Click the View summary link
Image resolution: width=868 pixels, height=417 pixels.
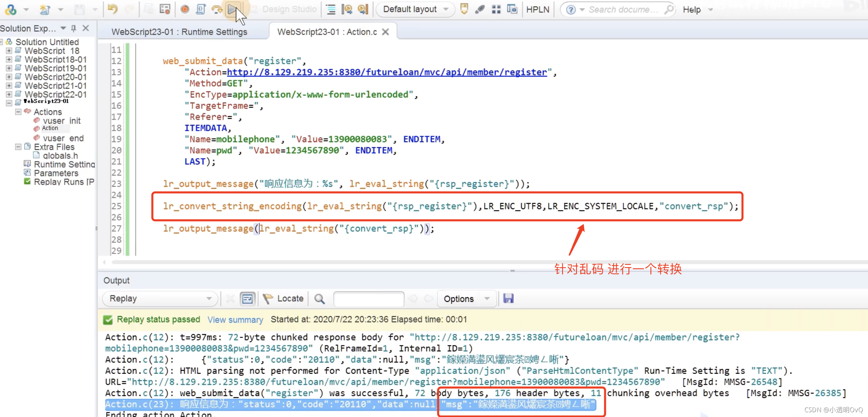click(x=235, y=320)
